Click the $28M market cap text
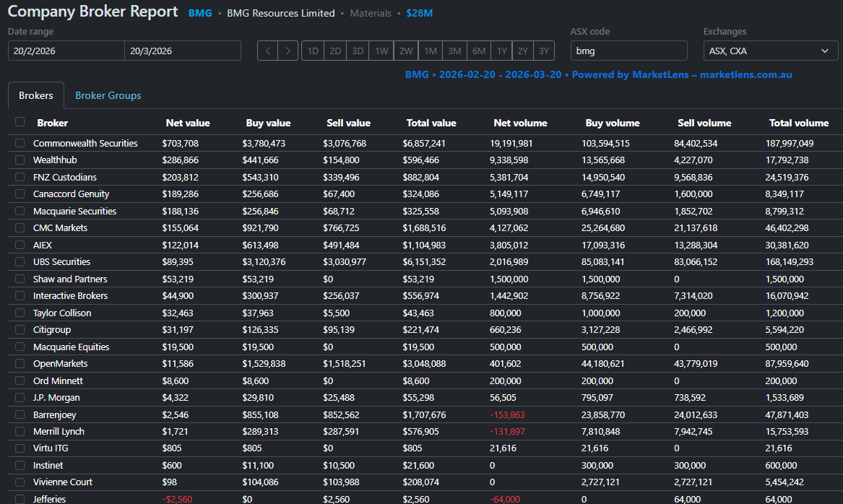The image size is (843, 504). (420, 14)
